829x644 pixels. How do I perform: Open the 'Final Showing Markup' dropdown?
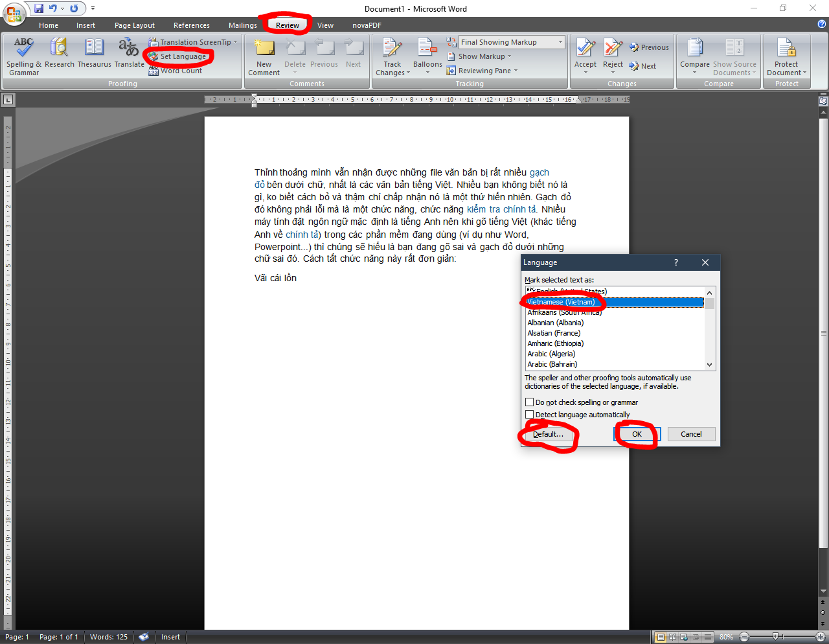(560, 42)
